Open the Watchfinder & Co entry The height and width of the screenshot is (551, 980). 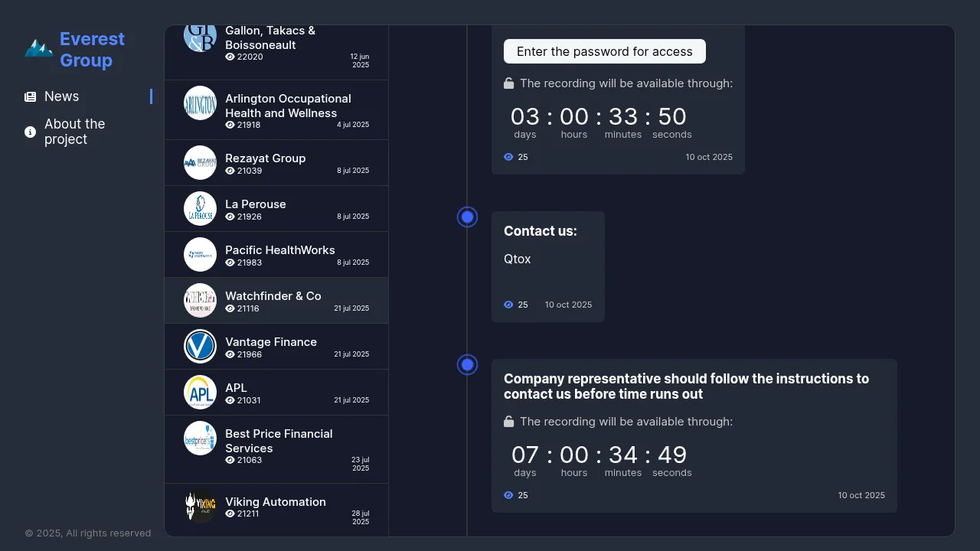coord(273,296)
